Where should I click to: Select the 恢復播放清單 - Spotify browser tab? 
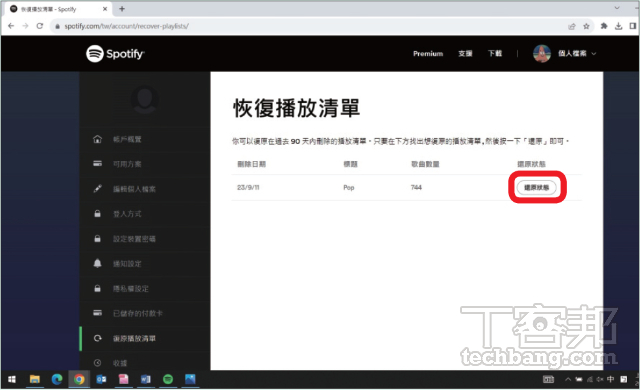click(x=58, y=9)
